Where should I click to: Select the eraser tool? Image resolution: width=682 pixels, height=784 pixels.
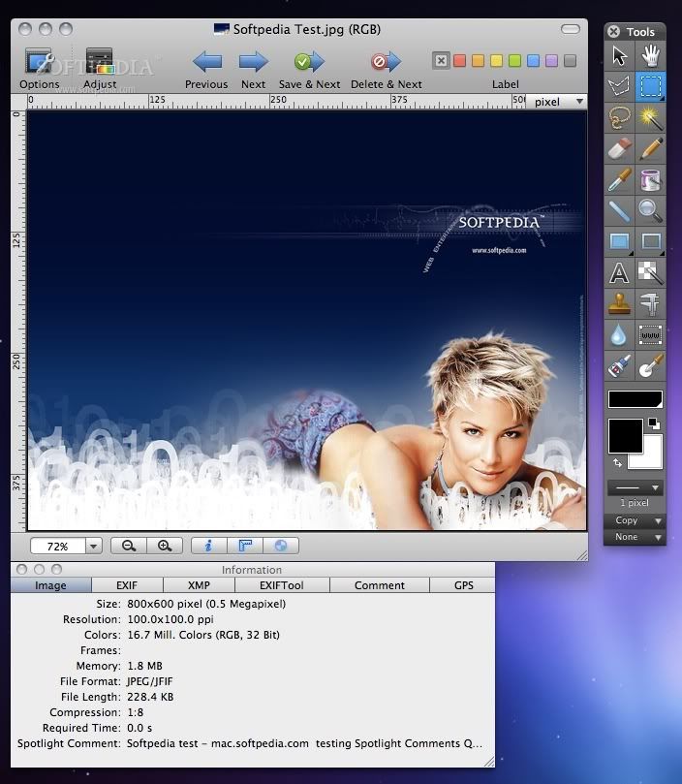coord(619,148)
